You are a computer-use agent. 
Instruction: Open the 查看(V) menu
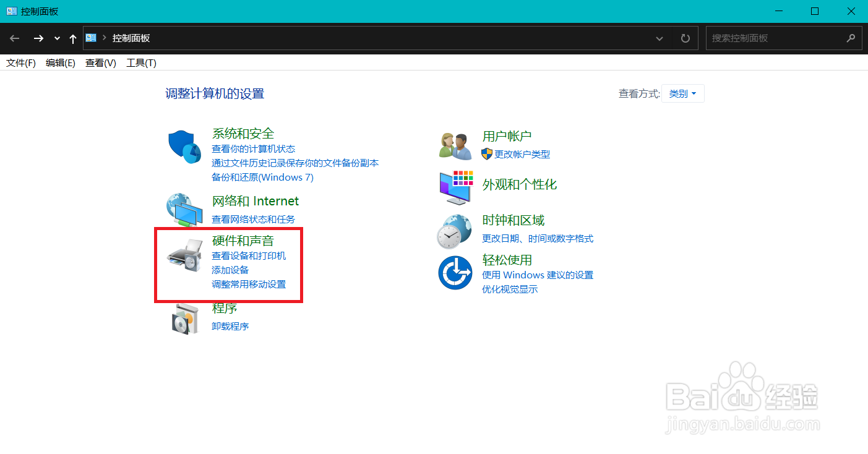100,62
